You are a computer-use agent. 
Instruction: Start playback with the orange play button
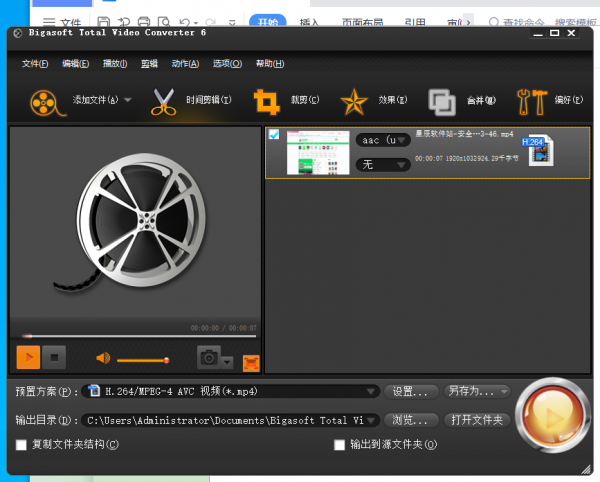[x=28, y=357]
